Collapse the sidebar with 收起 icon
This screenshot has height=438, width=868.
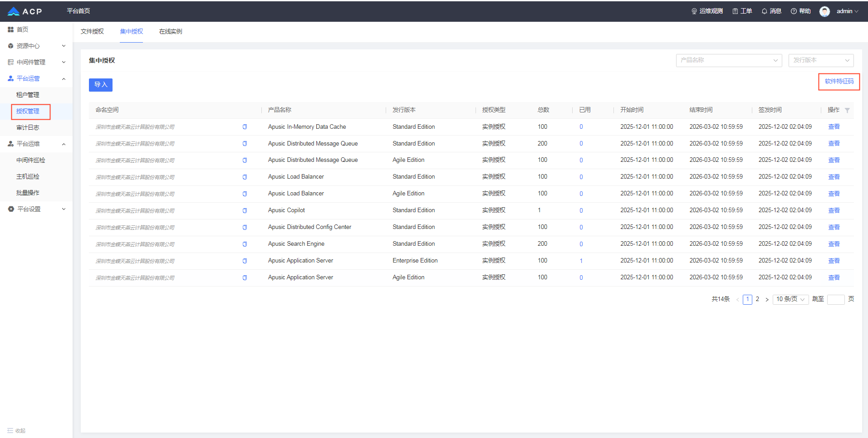coord(10,431)
